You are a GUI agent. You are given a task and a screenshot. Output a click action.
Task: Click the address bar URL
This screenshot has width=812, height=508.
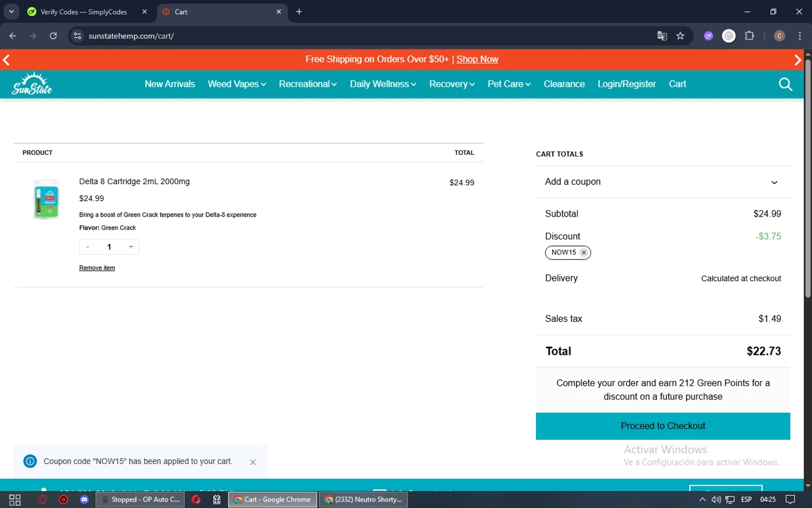point(131,36)
